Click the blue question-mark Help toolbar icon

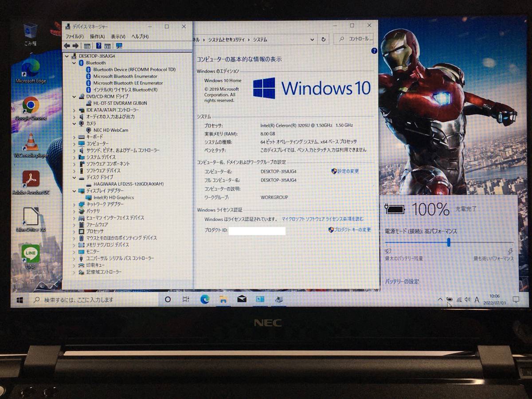98,46
